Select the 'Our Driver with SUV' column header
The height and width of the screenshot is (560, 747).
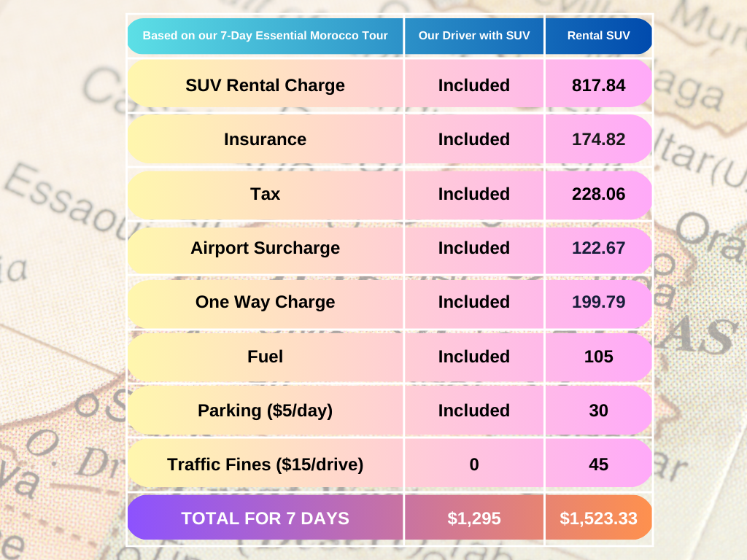474,36
